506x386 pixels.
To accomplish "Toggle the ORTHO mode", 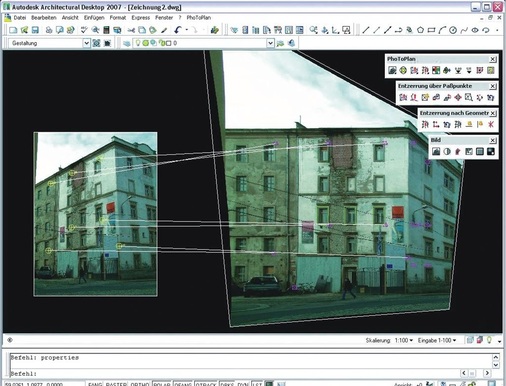I will click(140, 384).
